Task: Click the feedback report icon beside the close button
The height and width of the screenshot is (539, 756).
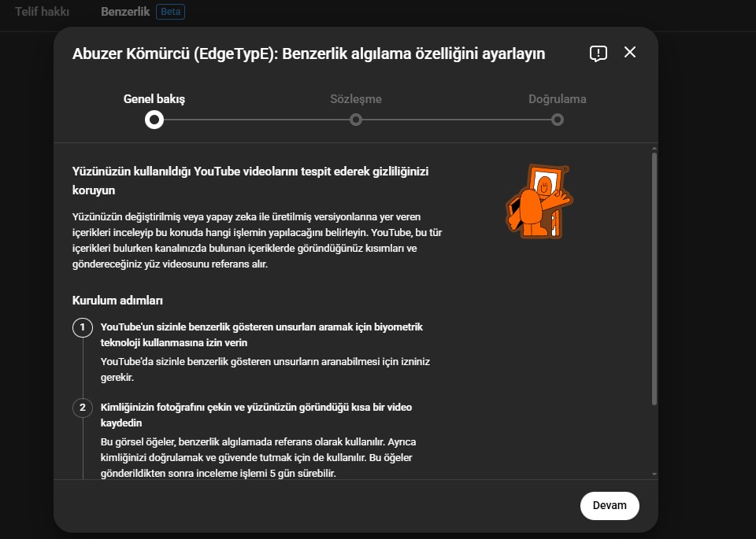Action: 598,53
